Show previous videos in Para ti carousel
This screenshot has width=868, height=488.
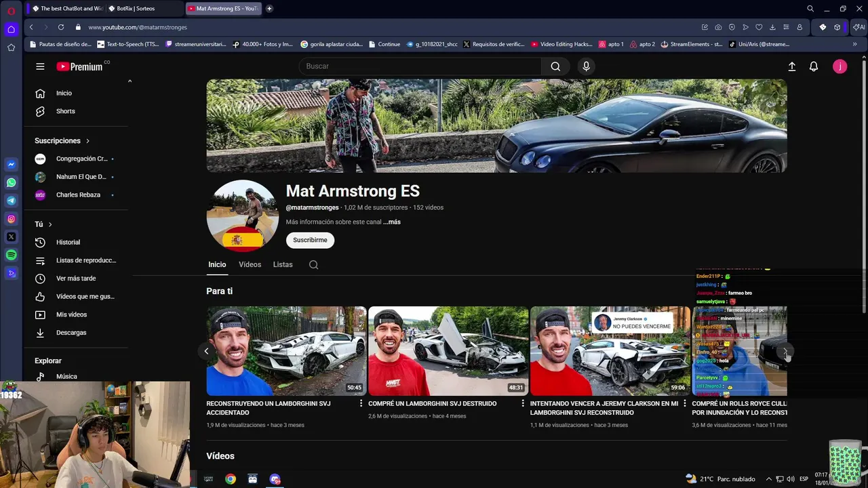tap(206, 351)
